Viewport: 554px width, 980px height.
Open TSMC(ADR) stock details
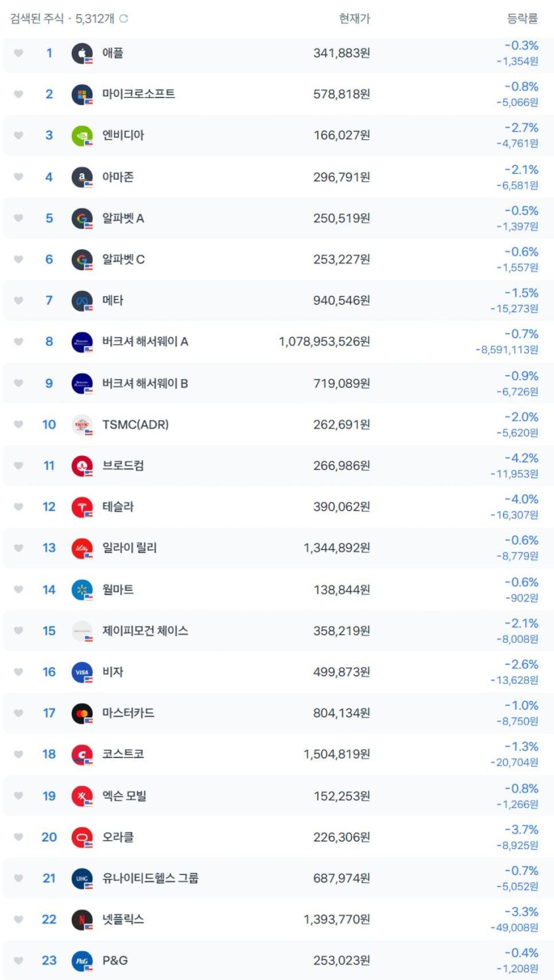click(x=135, y=424)
